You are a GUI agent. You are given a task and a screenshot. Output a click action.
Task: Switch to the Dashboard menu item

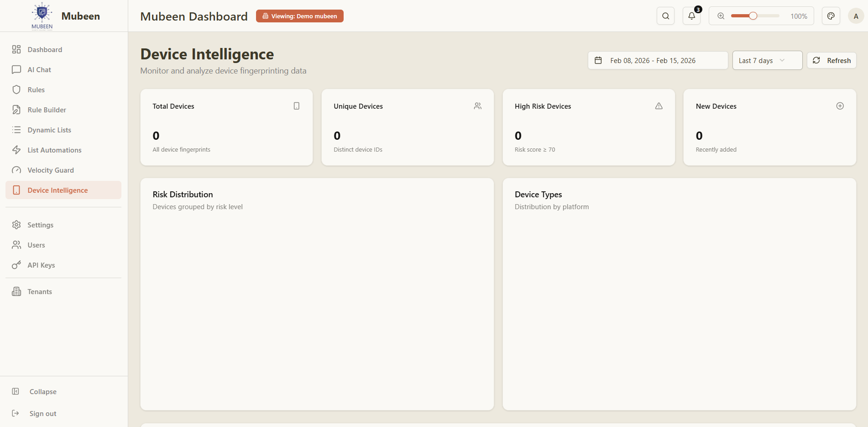click(44, 49)
